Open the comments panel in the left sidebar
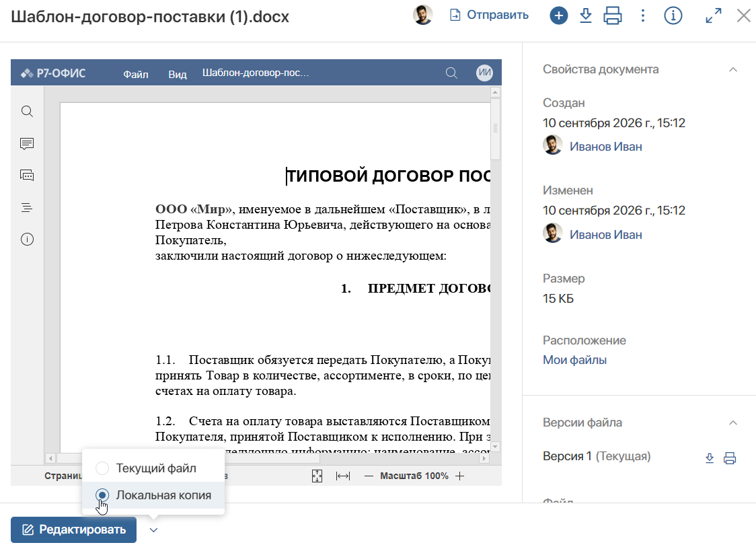 pyautogui.click(x=27, y=144)
